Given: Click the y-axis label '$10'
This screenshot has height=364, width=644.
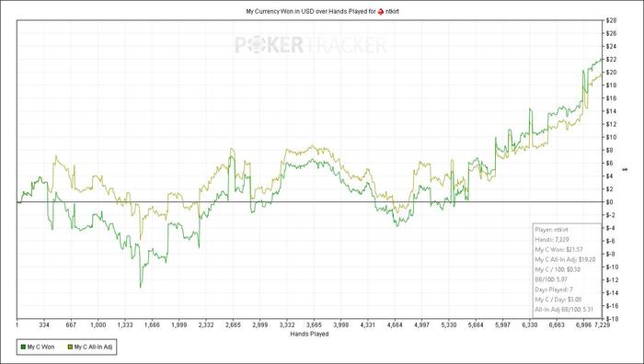Looking at the screenshot, I should tap(611, 137).
